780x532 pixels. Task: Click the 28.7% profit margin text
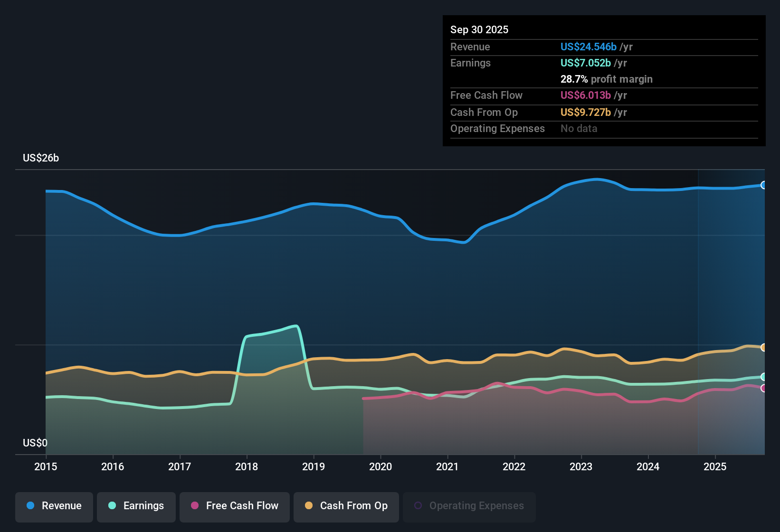click(x=607, y=79)
